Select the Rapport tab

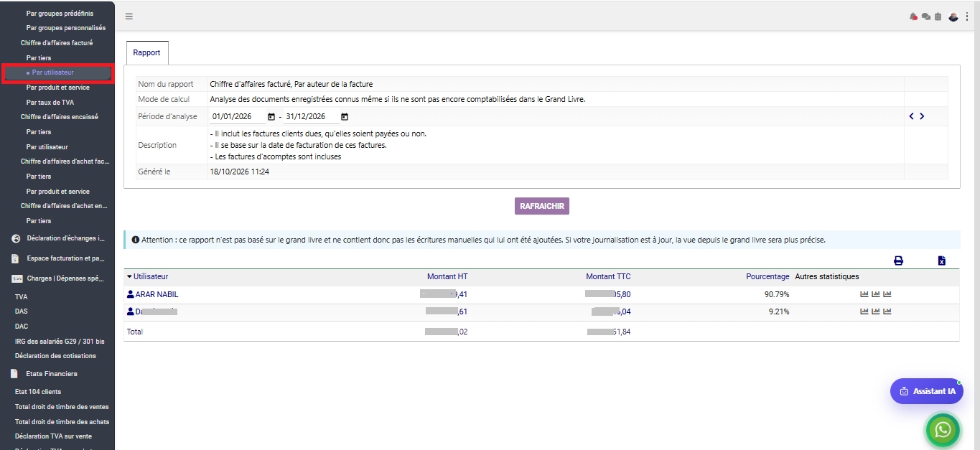coord(147,53)
